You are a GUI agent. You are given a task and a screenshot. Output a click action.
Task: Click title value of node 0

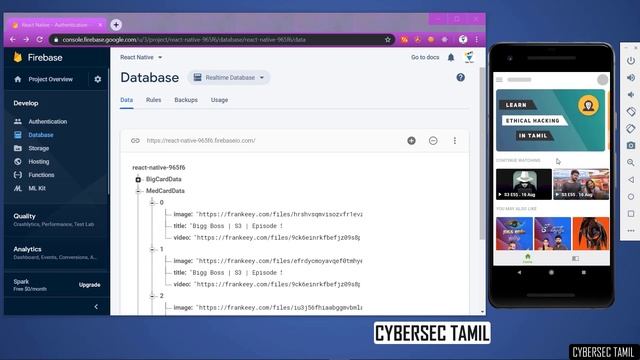(236, 226)
